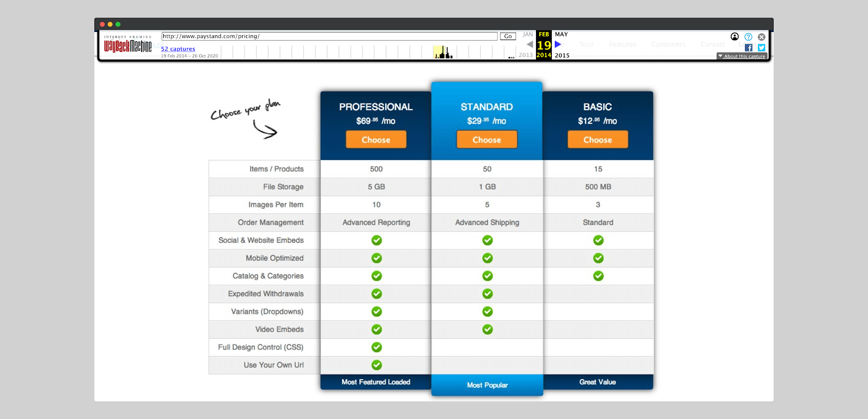Click Standard checkmark for Variants (Dropdowns)

pos(488,312)
